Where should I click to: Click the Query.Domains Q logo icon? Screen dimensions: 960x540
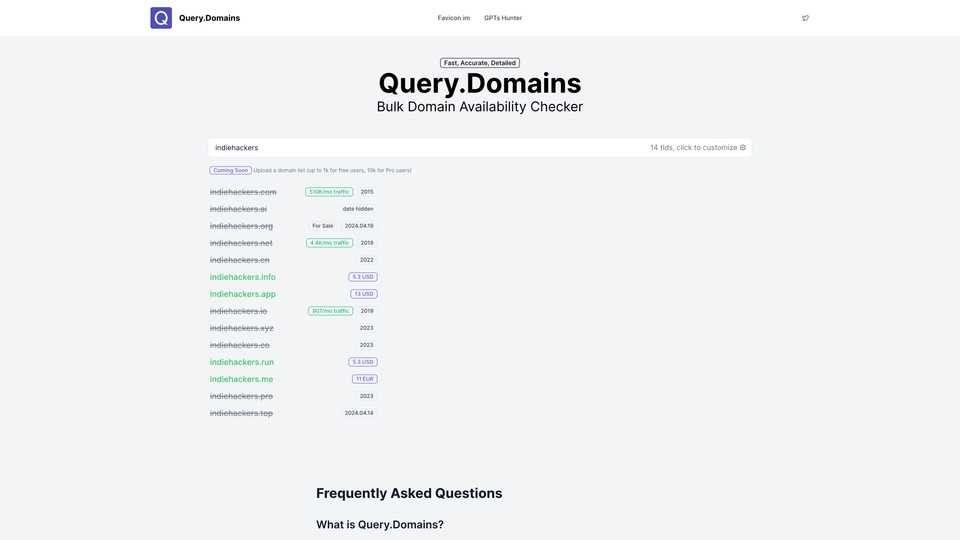pos(161,18)
